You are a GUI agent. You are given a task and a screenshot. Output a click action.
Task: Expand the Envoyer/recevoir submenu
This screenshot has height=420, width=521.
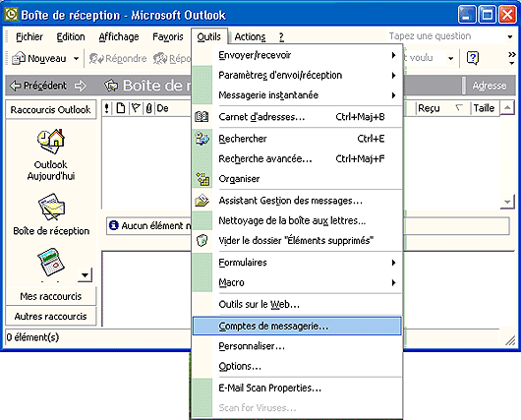click(x=394, y=55)
